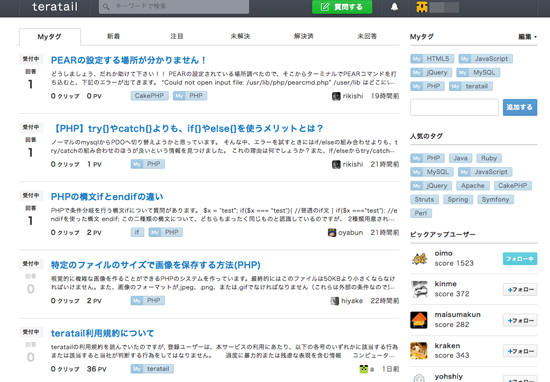Open teratail利用規約について question
Image resolution: width=550 pixels, height=382 pixels.
(x=102, y=333)
